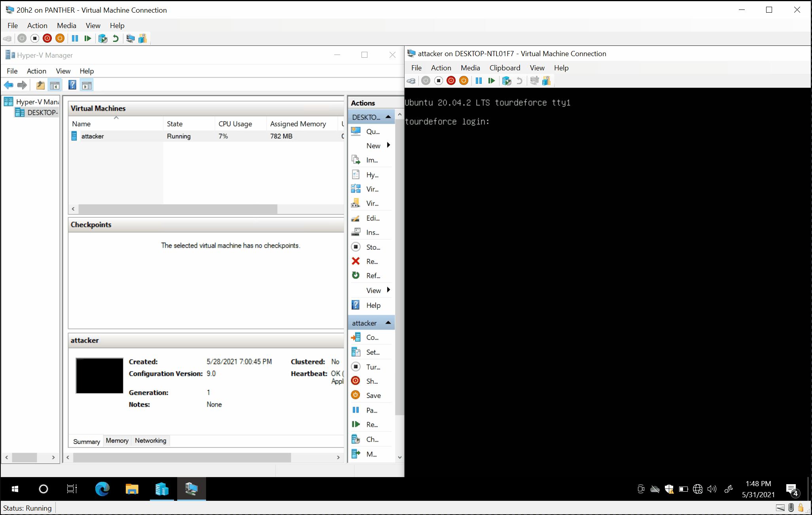Click orange Save icon in attacker VM toolbar
The image size is (812, 515).
point(464,81)
